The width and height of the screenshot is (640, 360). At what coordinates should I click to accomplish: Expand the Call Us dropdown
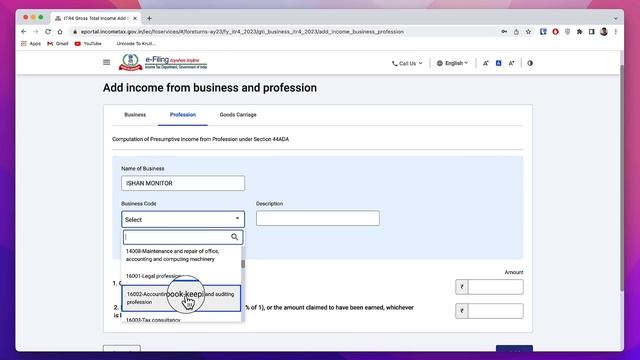[x=407, y=63]
